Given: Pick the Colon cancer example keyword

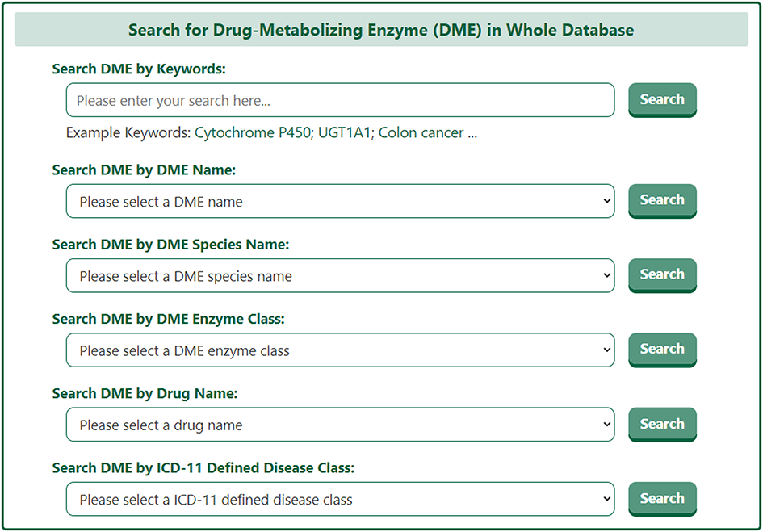Looking at the screenshot, I should coord(421,133).
